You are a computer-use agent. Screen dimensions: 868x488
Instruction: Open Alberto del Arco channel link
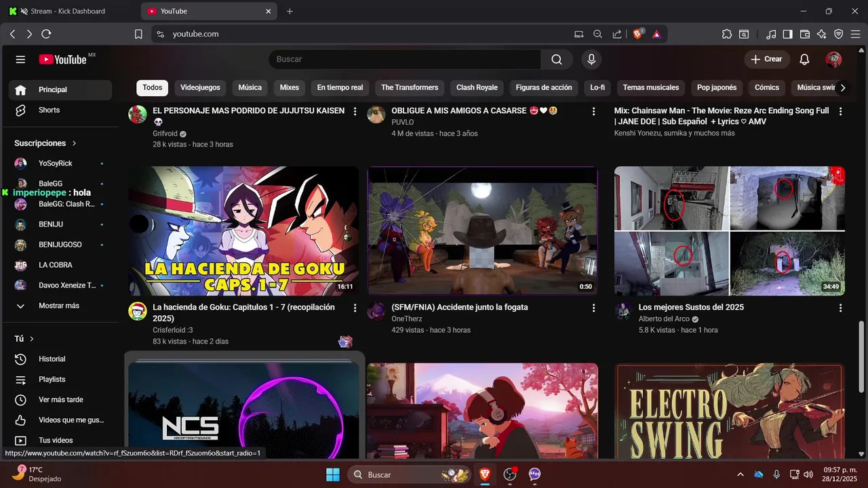pyautogui.click(x=664, y=319)
